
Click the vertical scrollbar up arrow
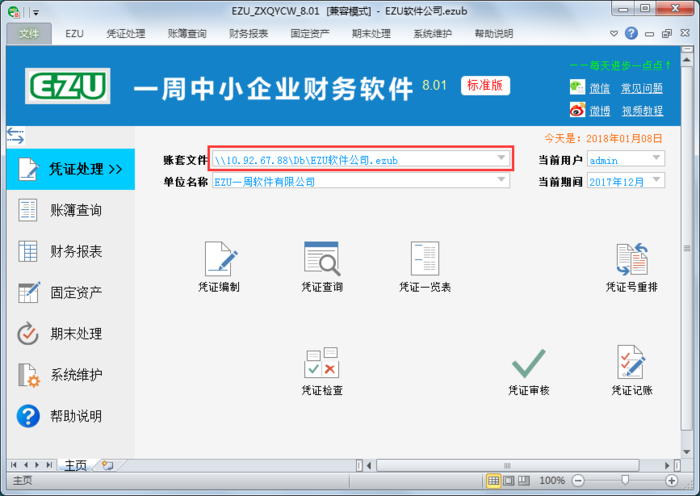[x=687, y=59]
